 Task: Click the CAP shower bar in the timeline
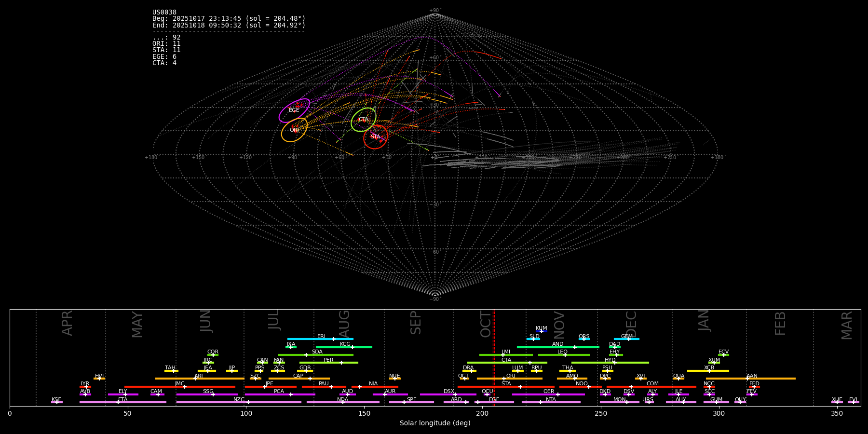point(299,379)
